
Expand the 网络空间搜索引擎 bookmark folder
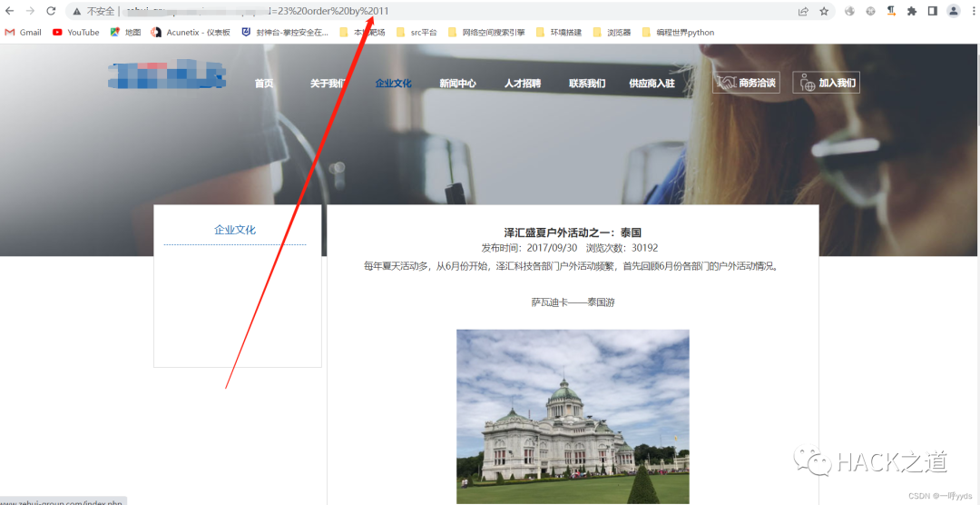[x=485, y=32]
